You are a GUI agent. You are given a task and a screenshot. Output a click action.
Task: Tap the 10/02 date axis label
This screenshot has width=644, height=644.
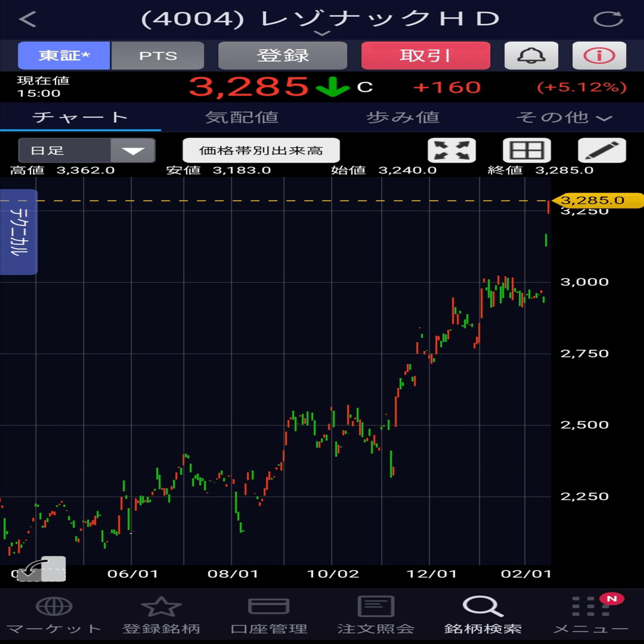click(x=333, y=574)
